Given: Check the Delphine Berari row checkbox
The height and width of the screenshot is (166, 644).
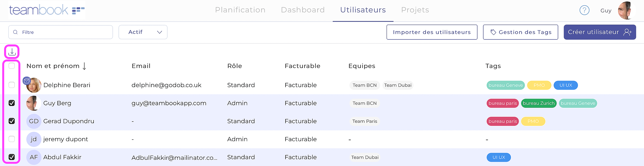Looking at the screenshot, I should point(12,85).
